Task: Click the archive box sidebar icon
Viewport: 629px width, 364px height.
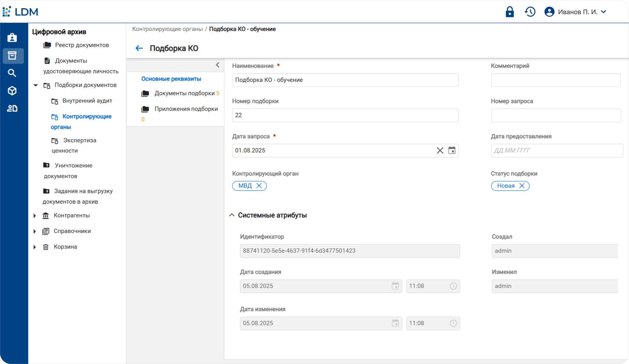Action: (x=12, y=56)
